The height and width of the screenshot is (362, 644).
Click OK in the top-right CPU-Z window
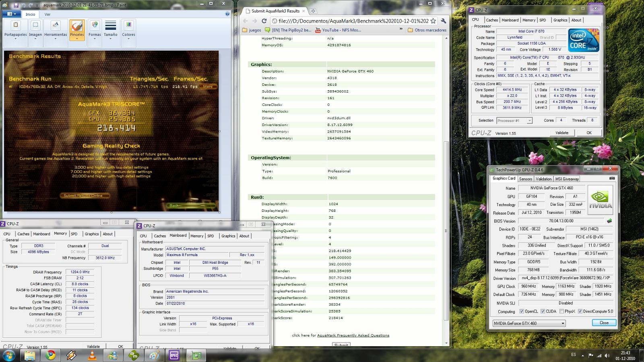point(589,133)
